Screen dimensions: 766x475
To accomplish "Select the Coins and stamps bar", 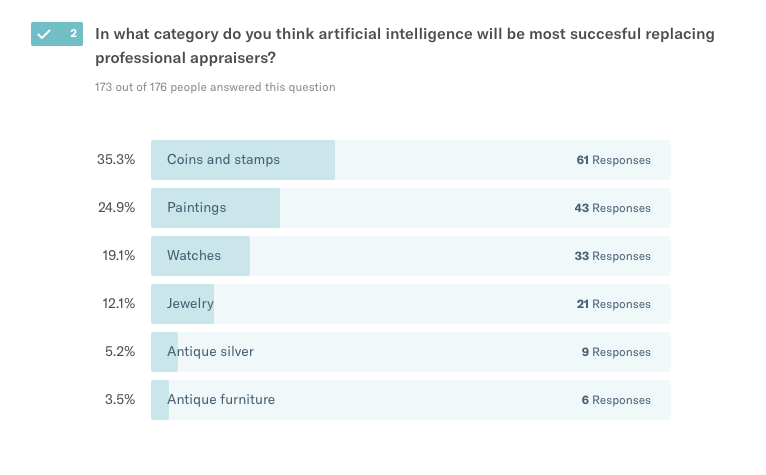I will [410, 160].
